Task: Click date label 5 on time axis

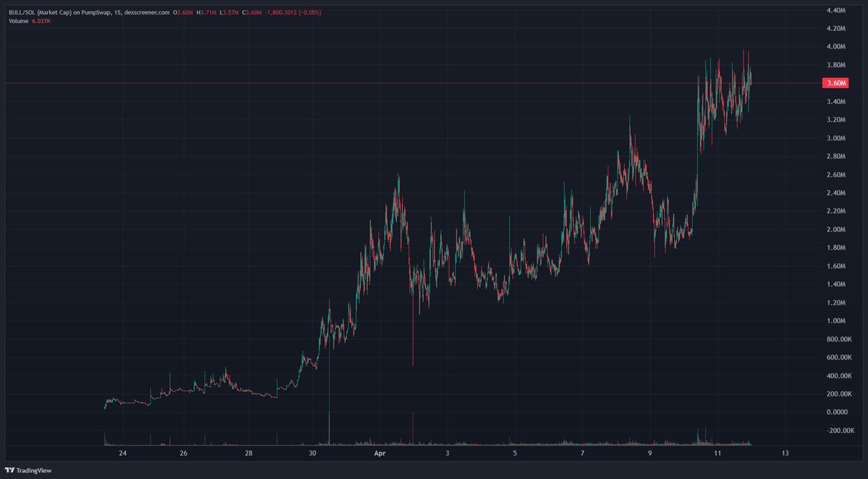Action: point(515,453)
